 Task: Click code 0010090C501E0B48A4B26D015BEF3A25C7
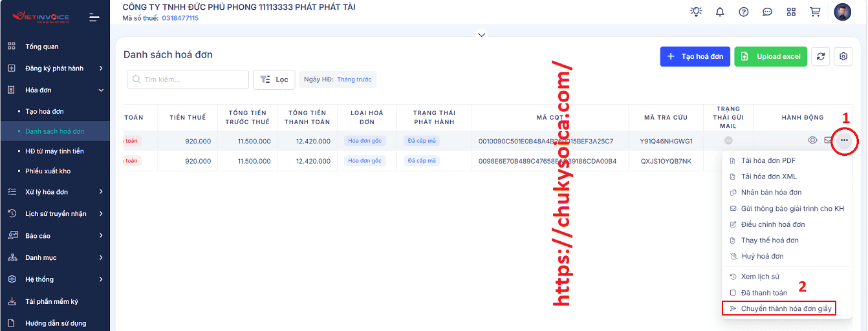click(546, 141)
